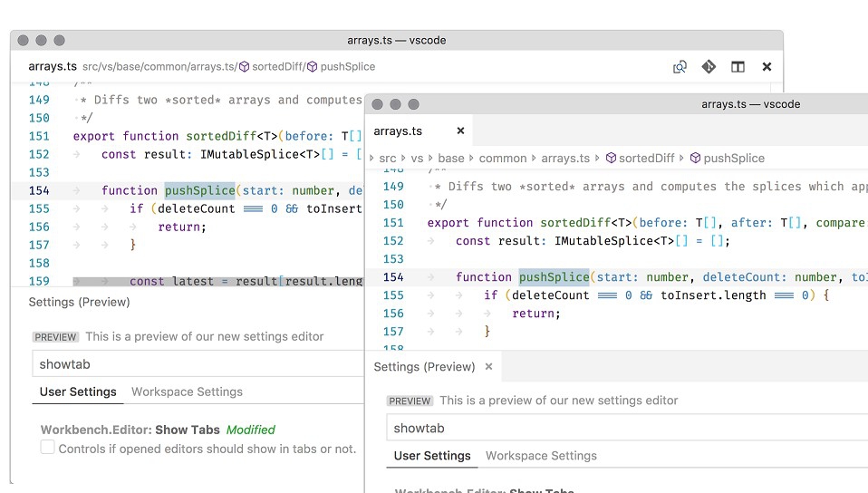The image size is (868, 493).
Task: Open the 'vs' breadcrumb in the foreground window
Action: 417,158
